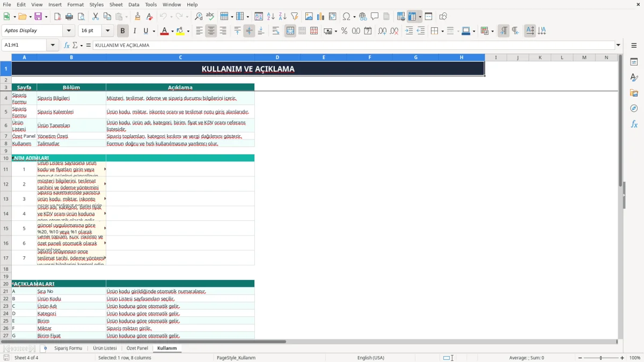644x362 pixels.
Task: Open sidebar Navigator panel
Action: pyautogui.click(x=634, y=108)
